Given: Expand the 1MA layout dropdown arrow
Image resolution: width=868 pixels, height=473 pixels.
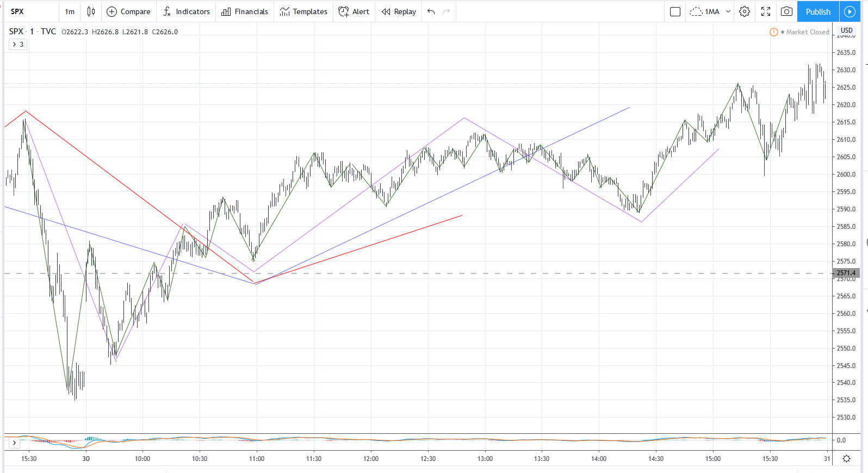Looking at the screenshot, I should tap(728, 11).
